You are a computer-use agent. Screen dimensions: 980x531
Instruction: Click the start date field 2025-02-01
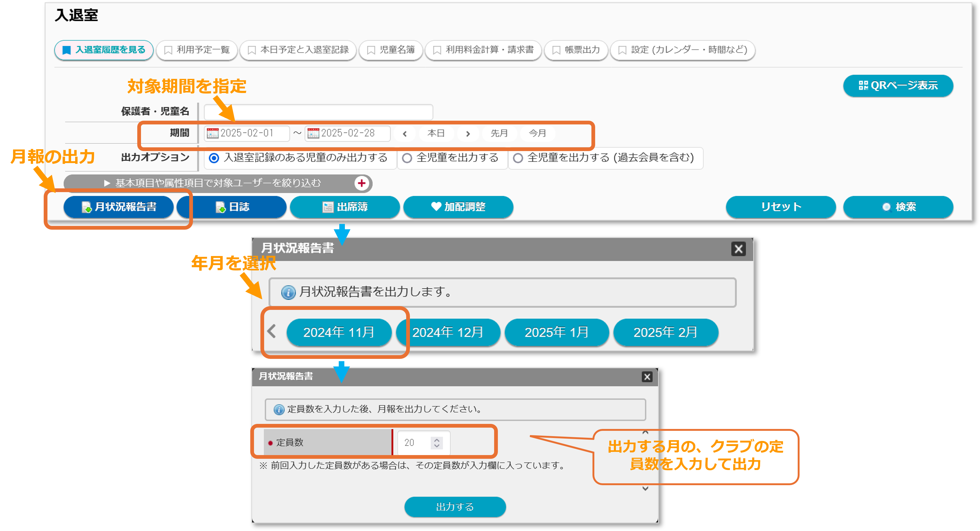pos(247,133)
